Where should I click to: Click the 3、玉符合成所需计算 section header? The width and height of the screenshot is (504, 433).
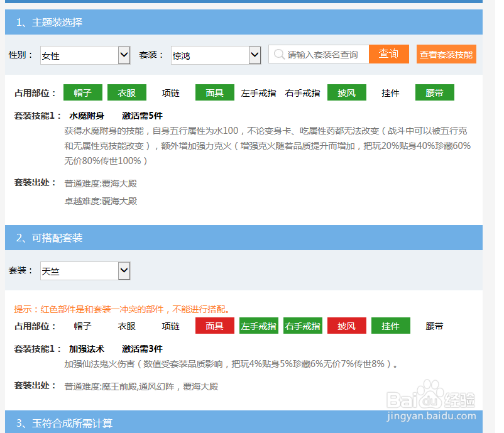(x=244, y=422)
